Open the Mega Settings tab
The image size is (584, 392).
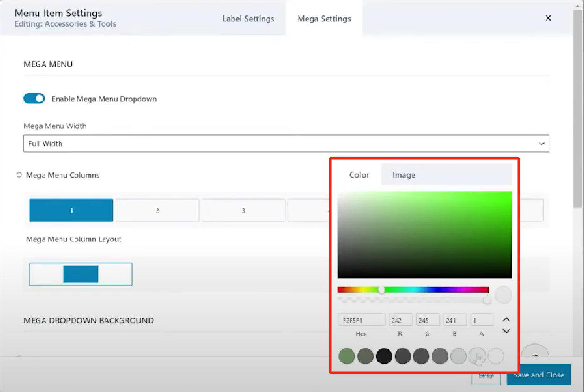pyautogui.click(x=324, y=19)
